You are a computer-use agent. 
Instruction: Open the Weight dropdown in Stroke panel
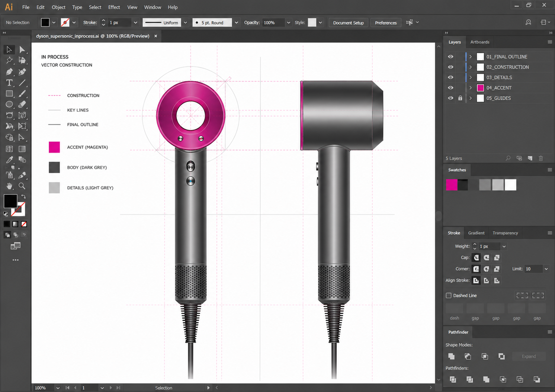pos(504,247)
